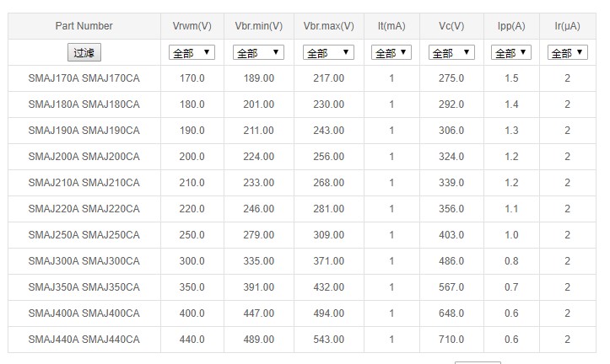Click the Ipp(A) column header
This screenshot has height=364, width=610.
[x=511, y=26]
